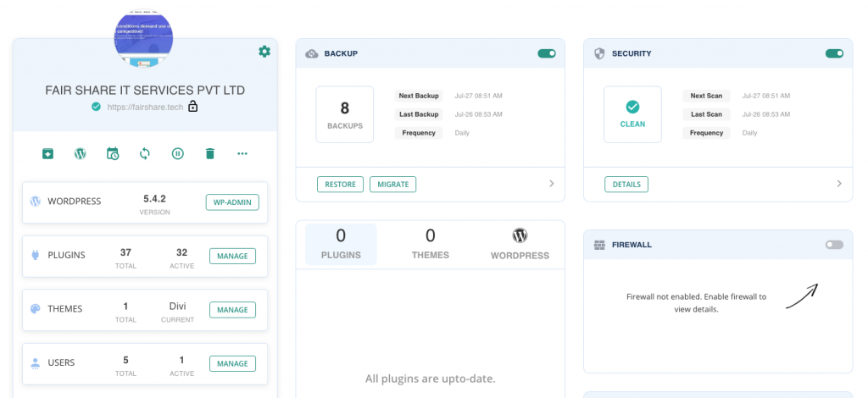Turn off the SECURITY toggle
Screen dimensions: 868x398
[834, 53]
